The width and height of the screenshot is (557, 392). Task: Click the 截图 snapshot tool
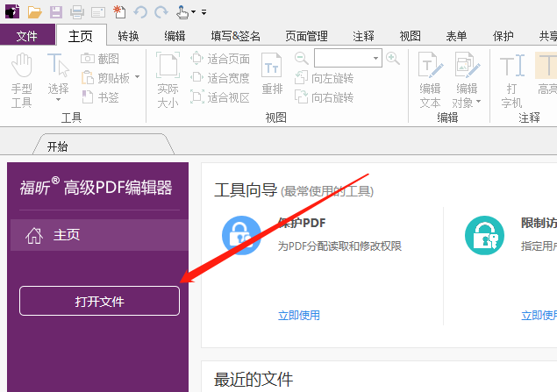coord(100,59)
